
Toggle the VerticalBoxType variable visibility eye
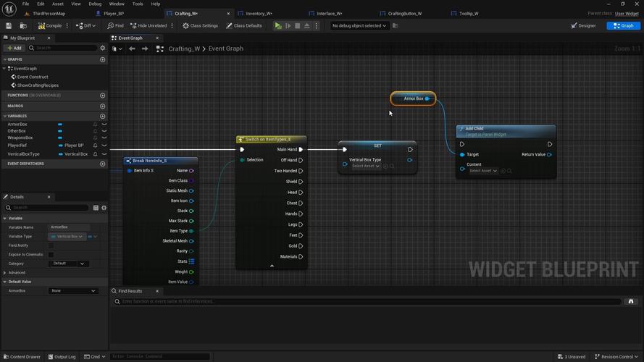click(x=104, y=154)
